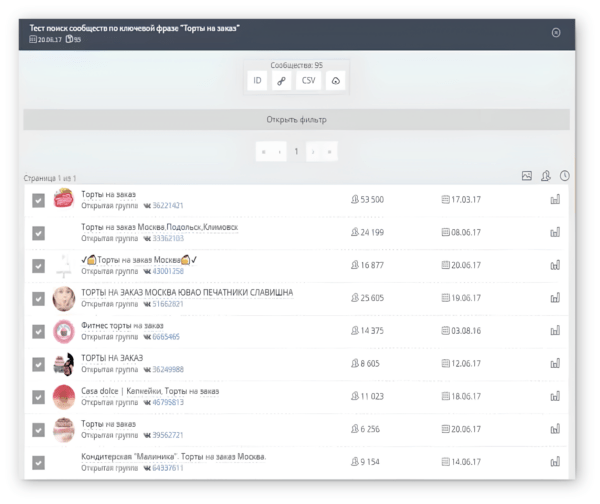Open VK link 33362103

pyautogui.click(x=168, y=239)
